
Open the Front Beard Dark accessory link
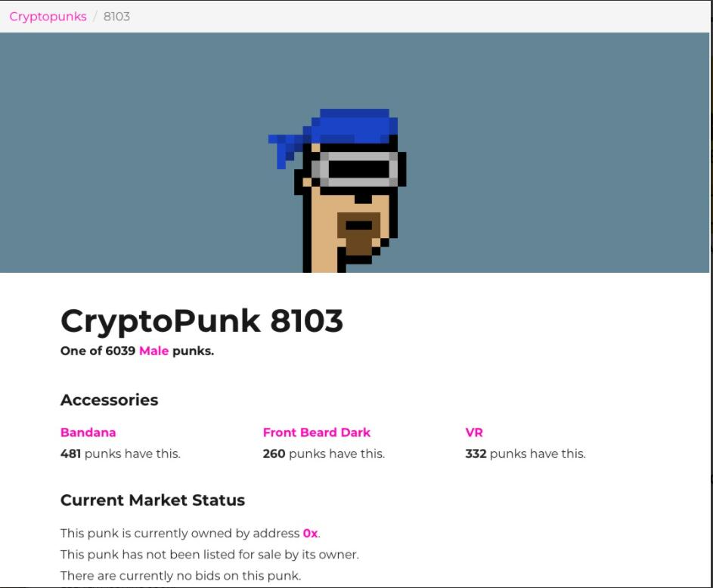[x=317, y=432]
